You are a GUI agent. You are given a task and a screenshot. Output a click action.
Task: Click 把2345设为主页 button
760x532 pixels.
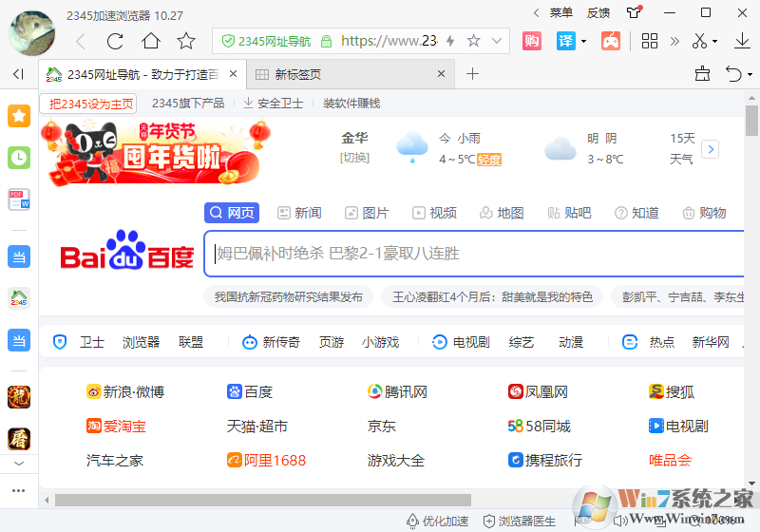pos(88,104)
